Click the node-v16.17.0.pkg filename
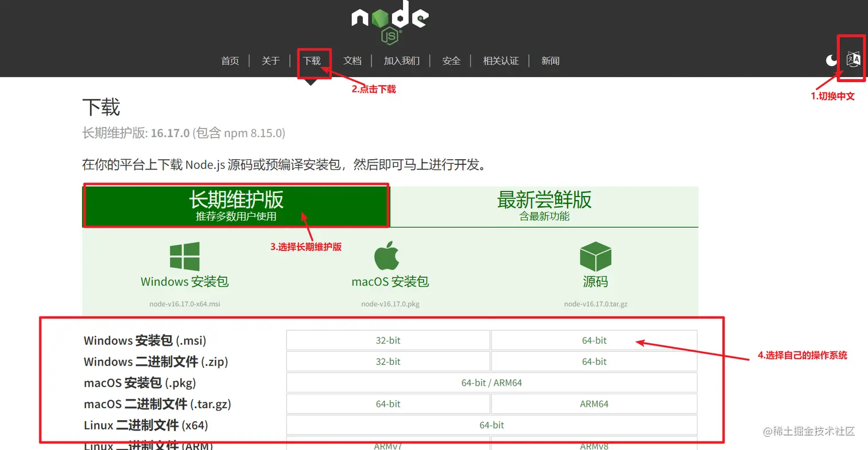The image size is (868, 450). (x=390, y=304)
